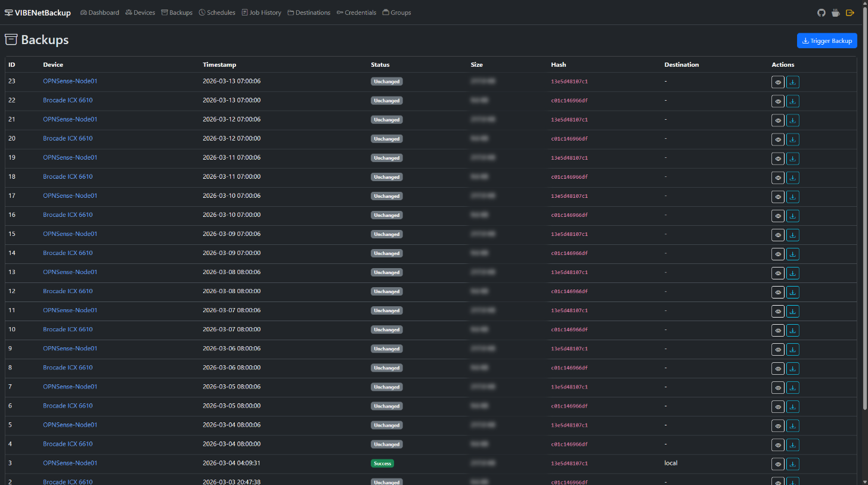Download backup ID 13

[793, 273]
